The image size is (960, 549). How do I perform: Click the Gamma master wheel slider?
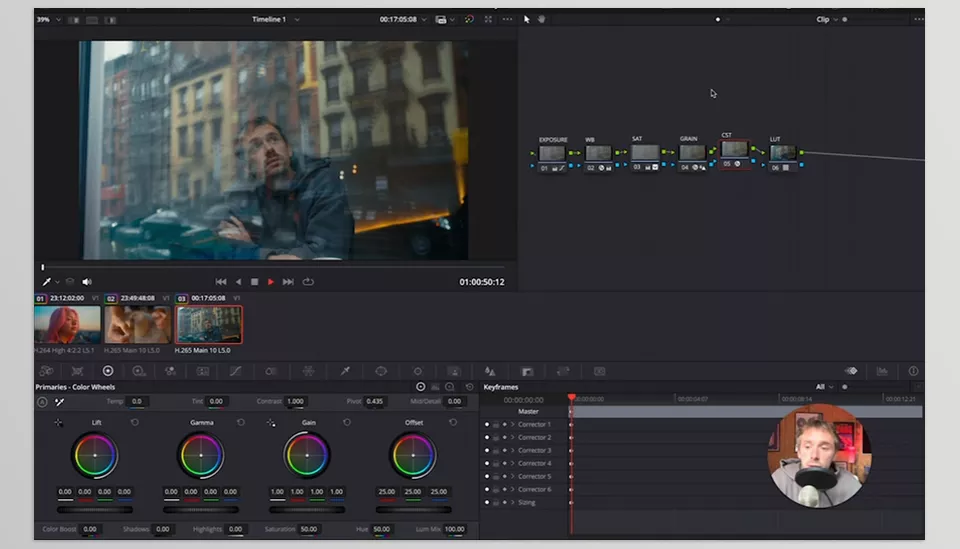pos(201,509)
